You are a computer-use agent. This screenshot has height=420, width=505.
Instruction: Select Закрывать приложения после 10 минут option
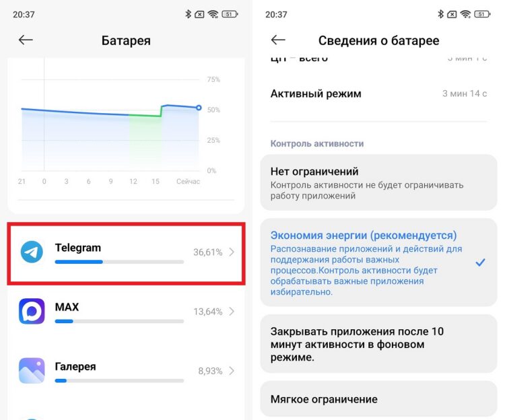[x=378, y=344]
